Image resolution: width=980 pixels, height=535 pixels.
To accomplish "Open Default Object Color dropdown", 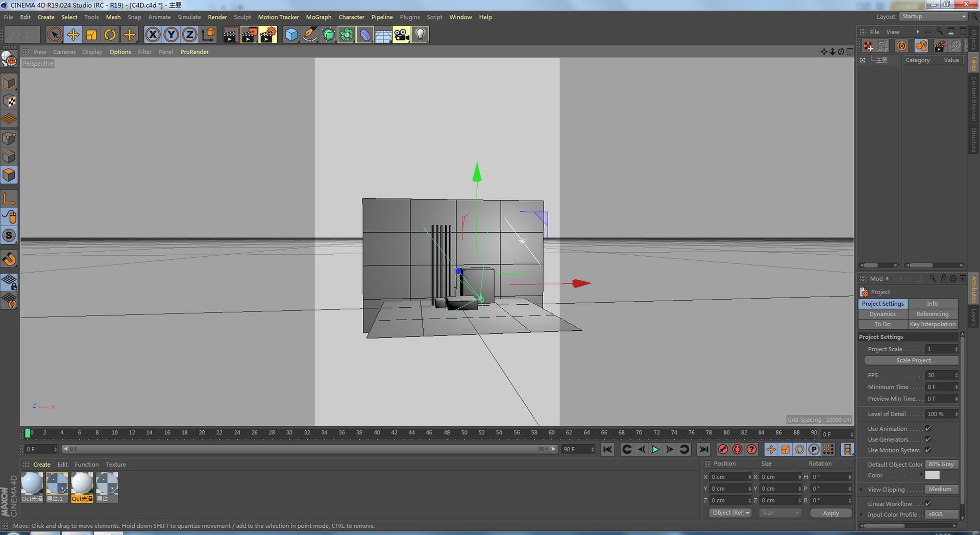I will pos(942,465).
